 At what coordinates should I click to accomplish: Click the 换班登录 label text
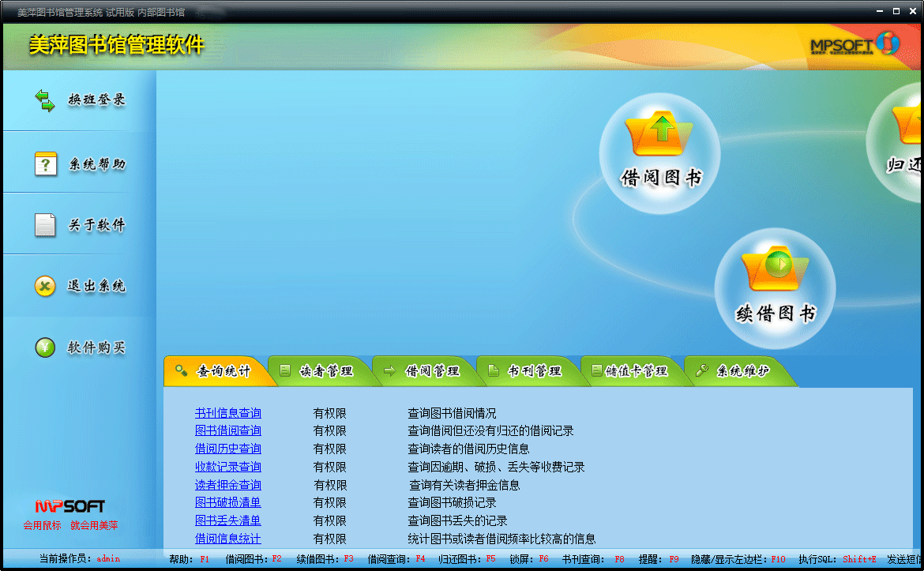(96, 100)
